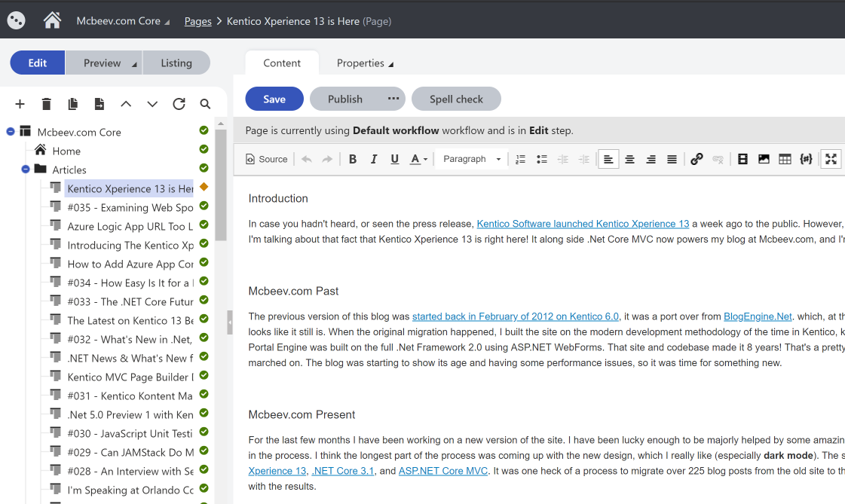Toggle underline formatting
Viewport: 845px width, 504px height.
(394, 160)
